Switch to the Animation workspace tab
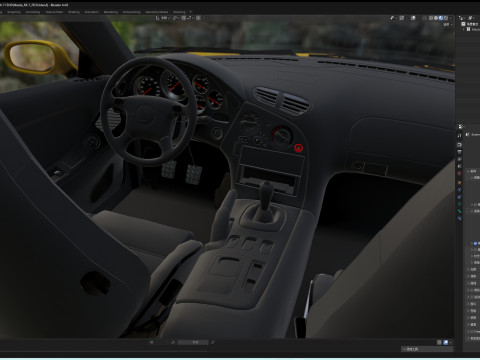480x360 pixels. point(92,12)
